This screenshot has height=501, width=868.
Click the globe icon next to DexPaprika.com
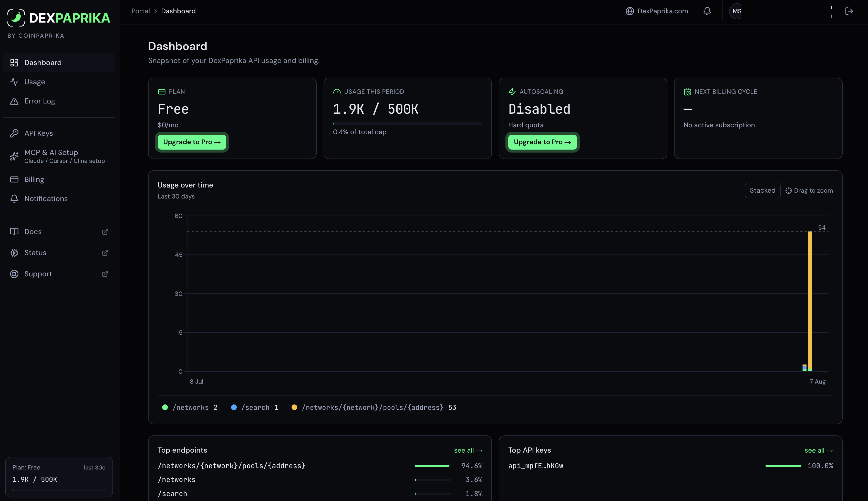(630, 11)
